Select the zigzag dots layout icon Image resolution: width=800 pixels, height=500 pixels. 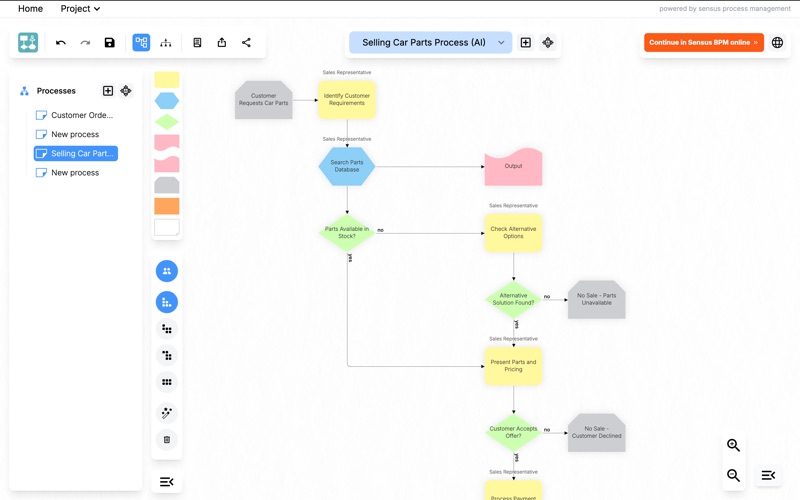click(167, 356)
